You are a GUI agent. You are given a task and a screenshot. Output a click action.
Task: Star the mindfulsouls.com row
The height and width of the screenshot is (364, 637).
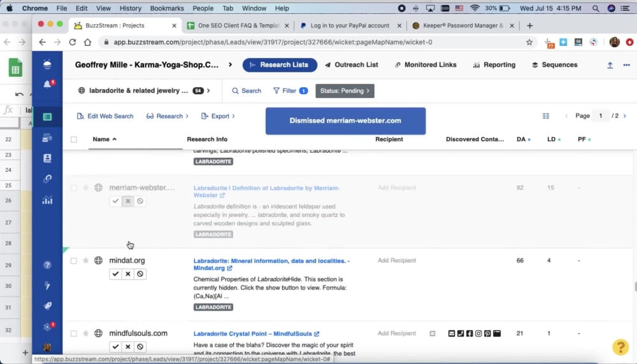click(86, 333)
